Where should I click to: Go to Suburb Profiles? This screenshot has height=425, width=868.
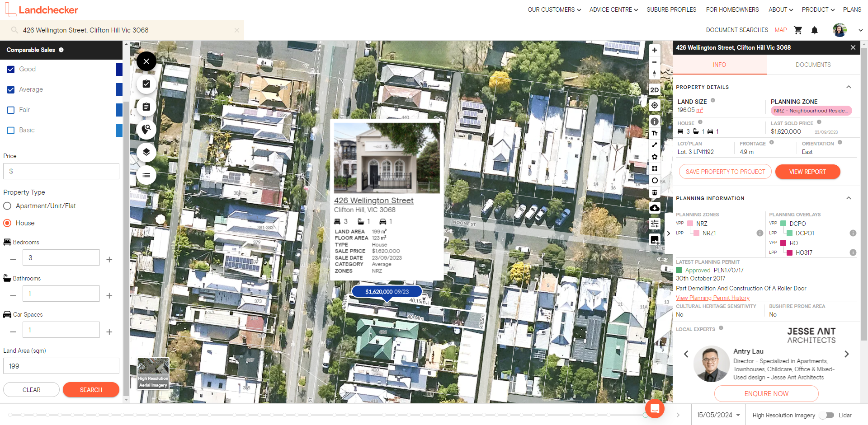(671, 9)
